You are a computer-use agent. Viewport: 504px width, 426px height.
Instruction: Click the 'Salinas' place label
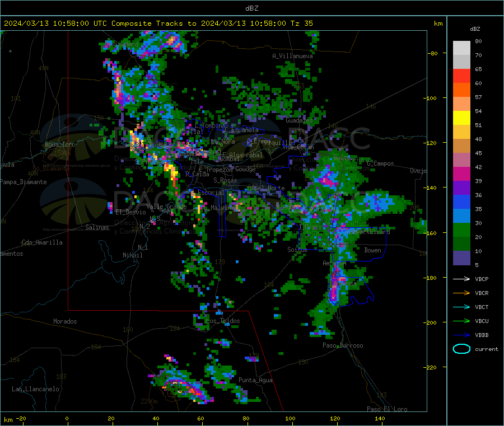97,227
